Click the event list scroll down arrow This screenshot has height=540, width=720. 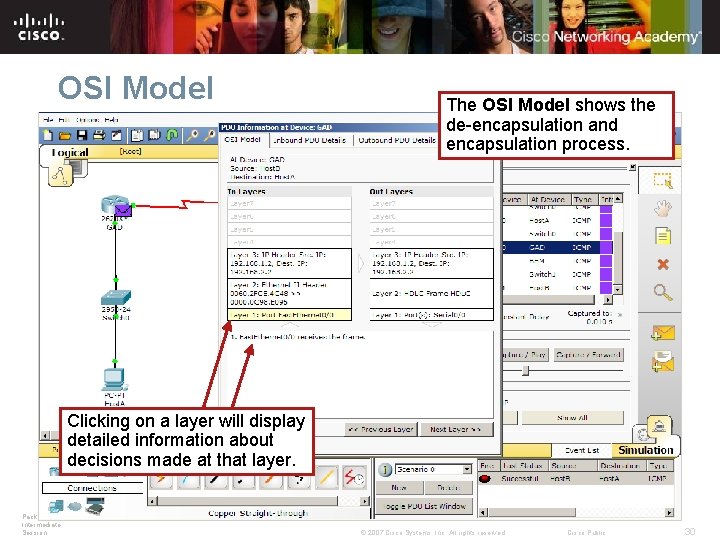click(618, 290)
